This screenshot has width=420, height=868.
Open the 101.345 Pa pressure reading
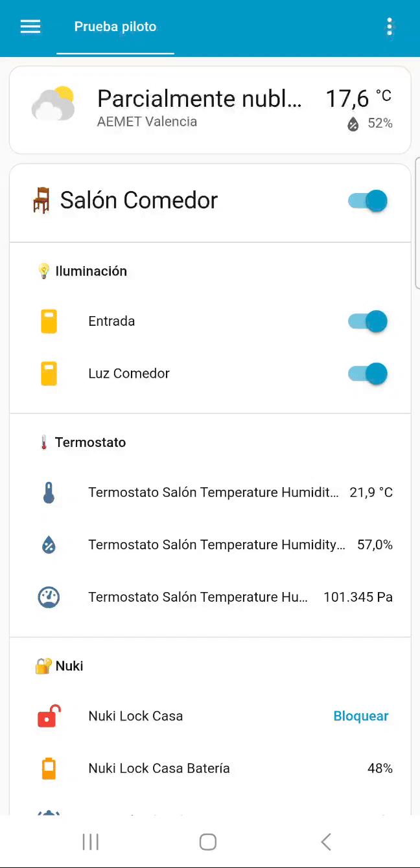coord(358,597)
